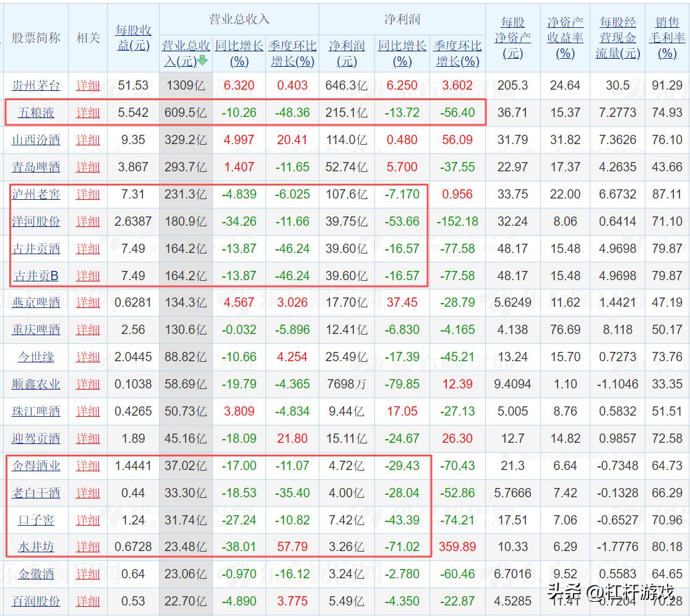Sort by 每股净资产(元) column header
The image size is (690, 616).
click(x=512, y=38)
